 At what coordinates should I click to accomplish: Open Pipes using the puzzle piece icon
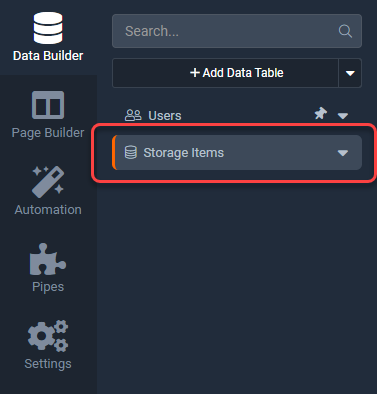(48, 259)
